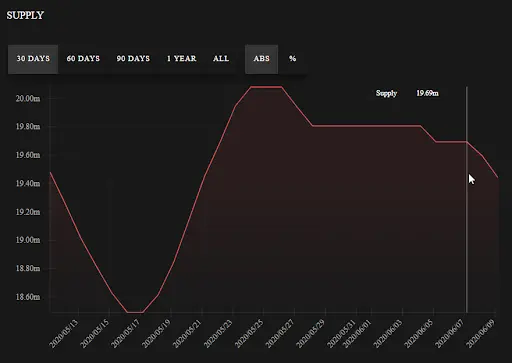Image resolution: width=512 pixels, height=363 pixels.
Task: Click the 2020/05/29 date label
Action: [x=311, y=333]
